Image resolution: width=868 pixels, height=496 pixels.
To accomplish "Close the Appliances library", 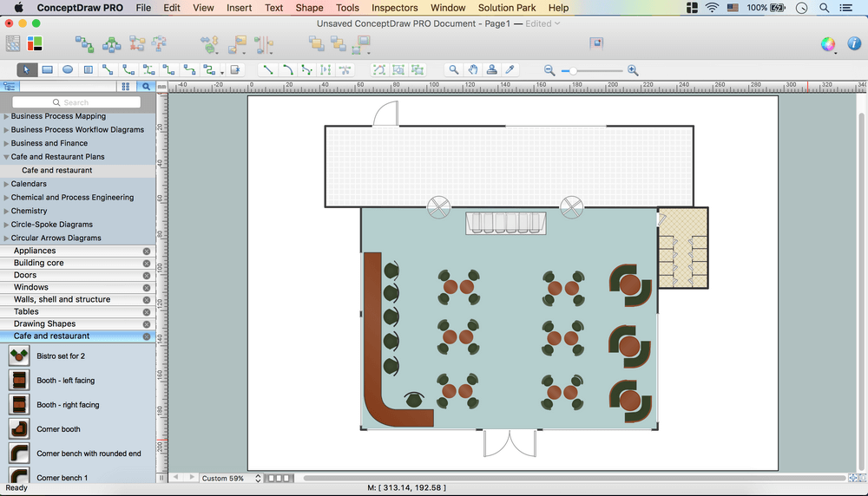I will (x=147, y=251).
